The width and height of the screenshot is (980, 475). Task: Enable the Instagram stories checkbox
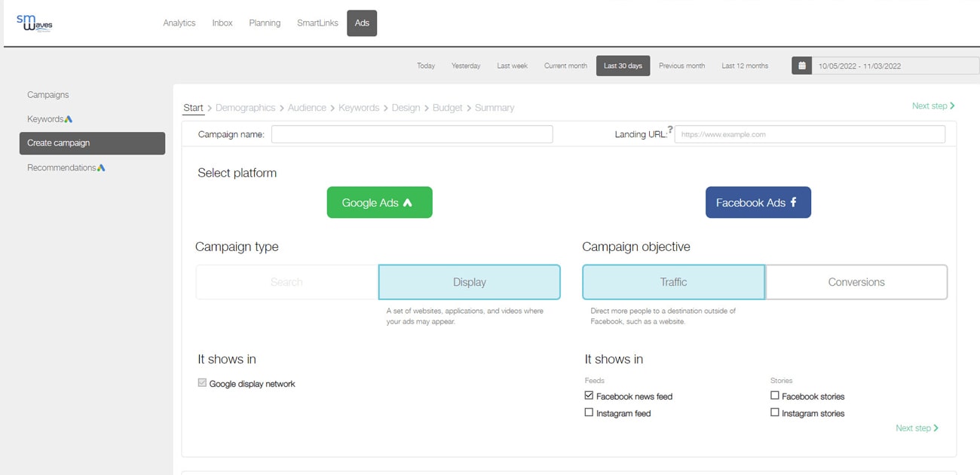tap(774, 412)
